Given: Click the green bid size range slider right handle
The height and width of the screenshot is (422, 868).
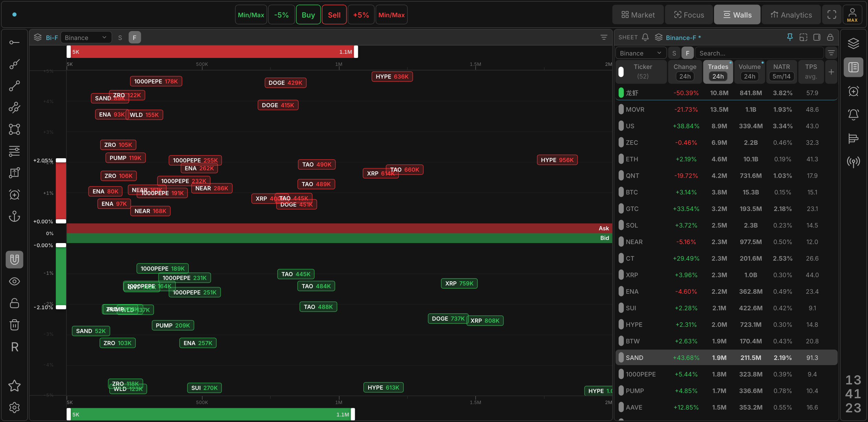Looking at the screenshot, I should pos(353,414).
